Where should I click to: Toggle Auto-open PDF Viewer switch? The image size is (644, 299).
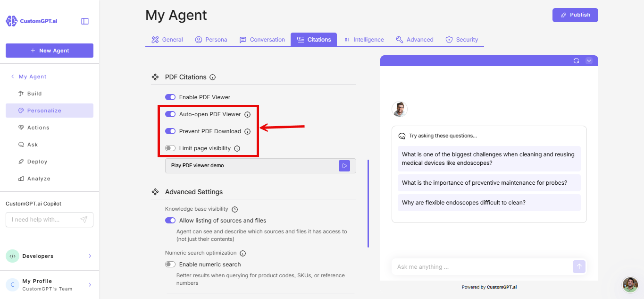coord(170,114)
